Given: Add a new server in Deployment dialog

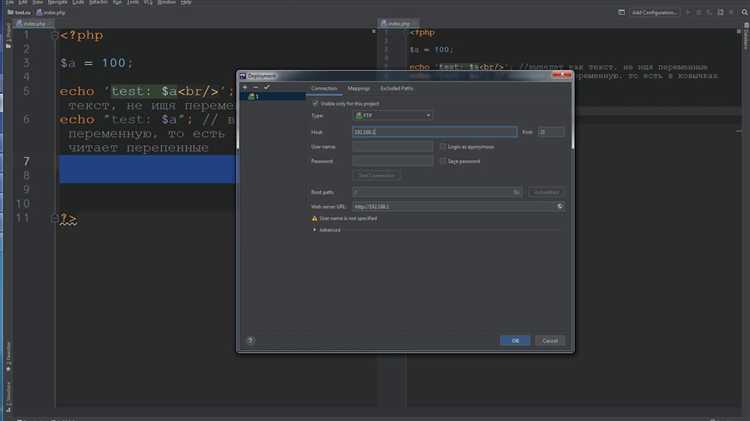Looking at the screenshot, I should click(x=245, y=88).
